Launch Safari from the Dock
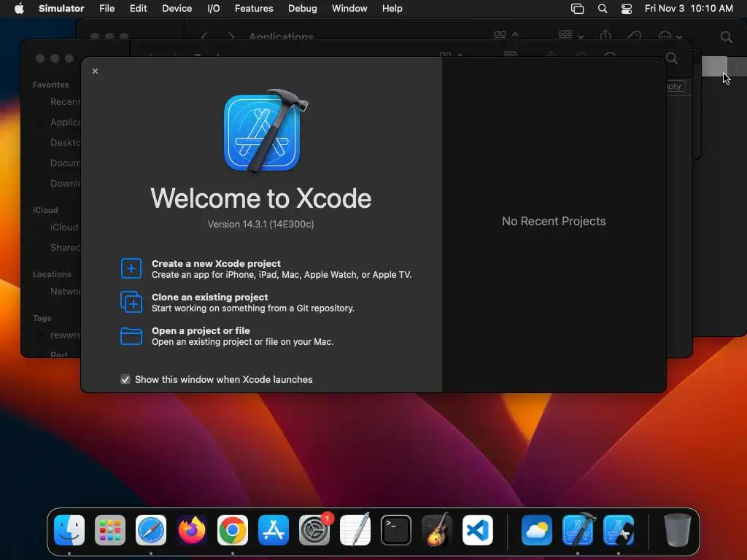Viewport: 747px width, 560px height. (x=151, y=530)
